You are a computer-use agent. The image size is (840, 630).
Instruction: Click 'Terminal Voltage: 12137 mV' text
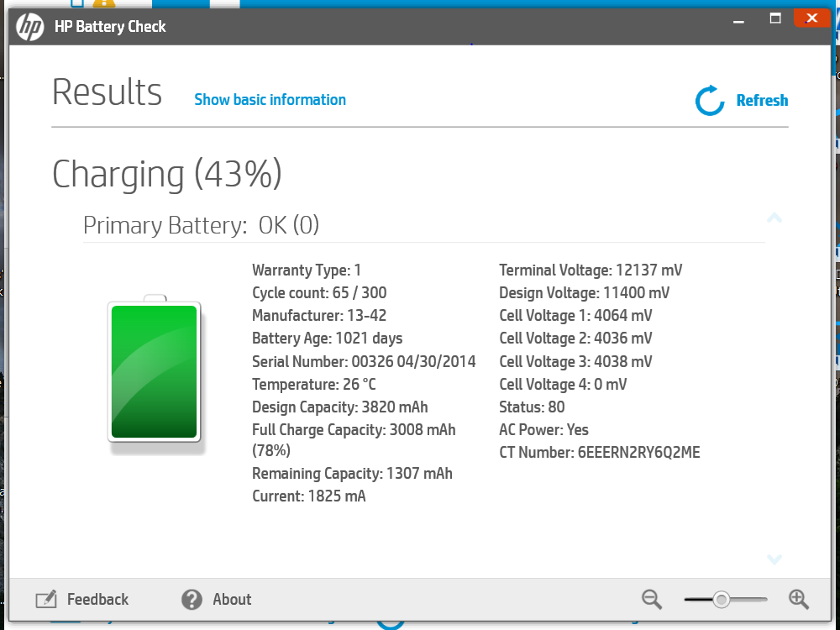point(591,270)
